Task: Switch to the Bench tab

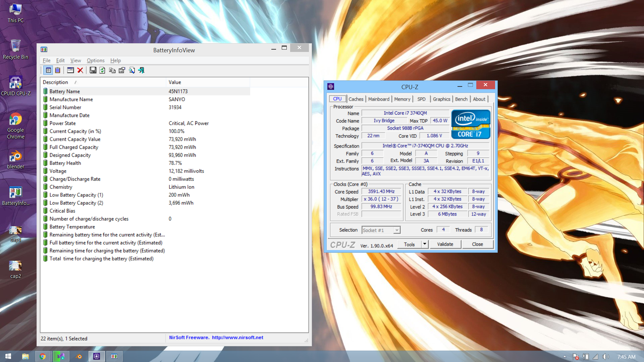Action: [461, 99]
